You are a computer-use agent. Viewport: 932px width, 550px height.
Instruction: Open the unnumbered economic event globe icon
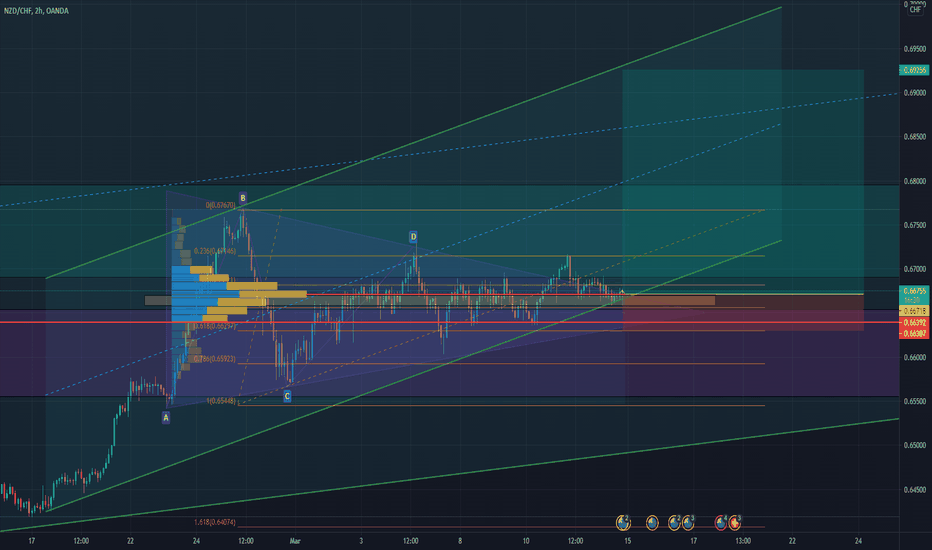click(652, 523)
